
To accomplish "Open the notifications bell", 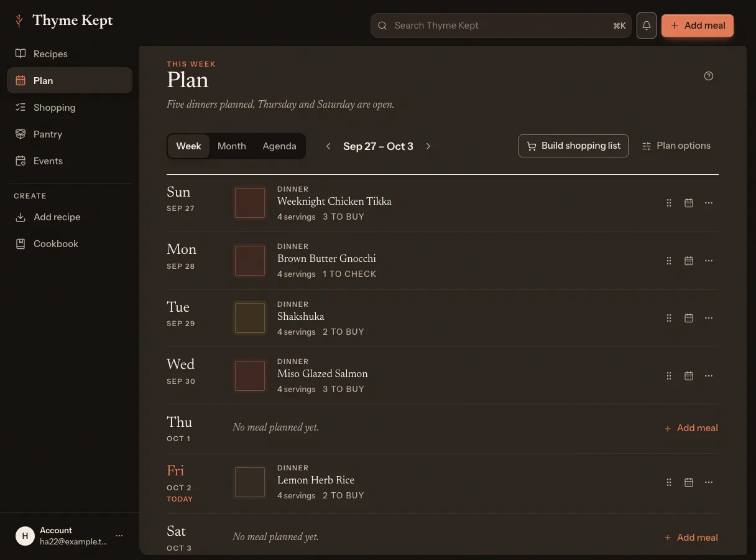I will click(x=647, y=26).
